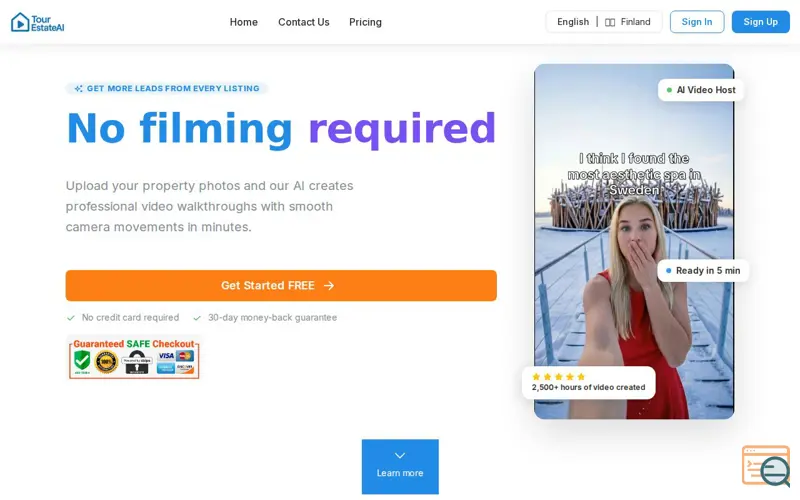
Task: Open the Contact Us page
Action: coord(304,22)
